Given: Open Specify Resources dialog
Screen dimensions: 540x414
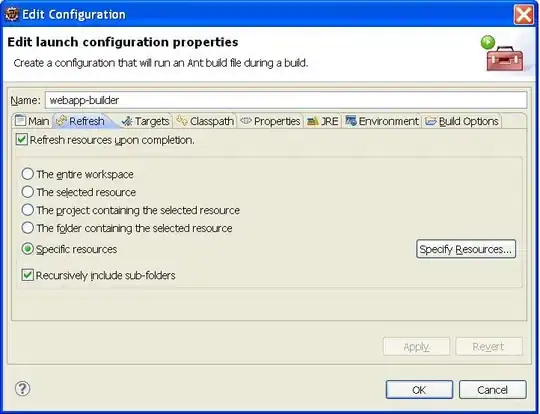Looking at the screenshot, I should click(x=466, y=249).
